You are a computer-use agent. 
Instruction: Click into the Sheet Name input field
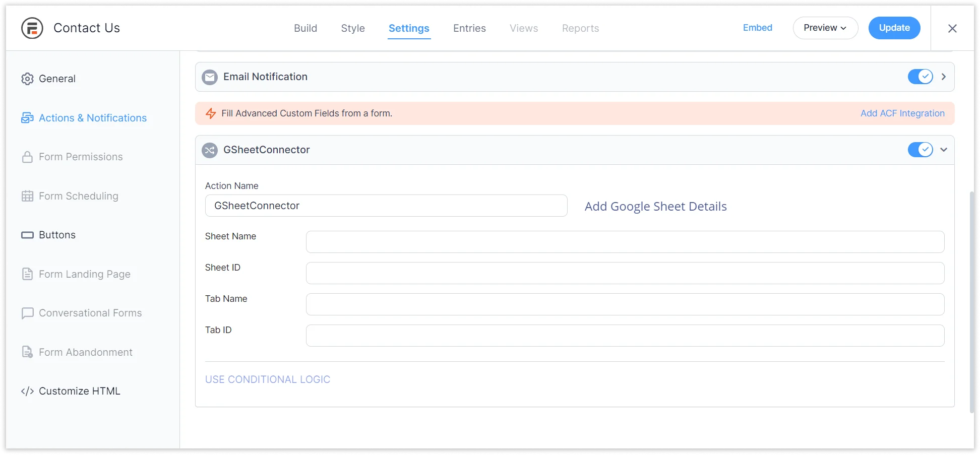point(625,242)
